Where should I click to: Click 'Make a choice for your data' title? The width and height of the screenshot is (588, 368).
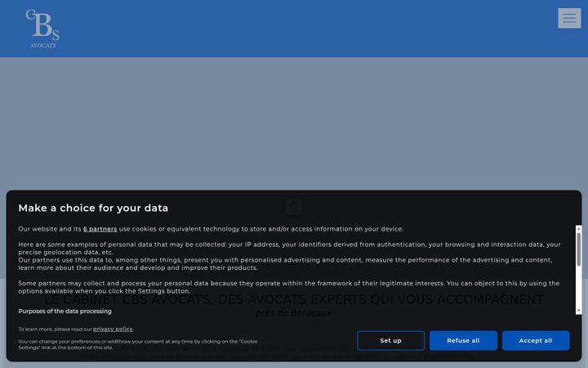point(93,208)
